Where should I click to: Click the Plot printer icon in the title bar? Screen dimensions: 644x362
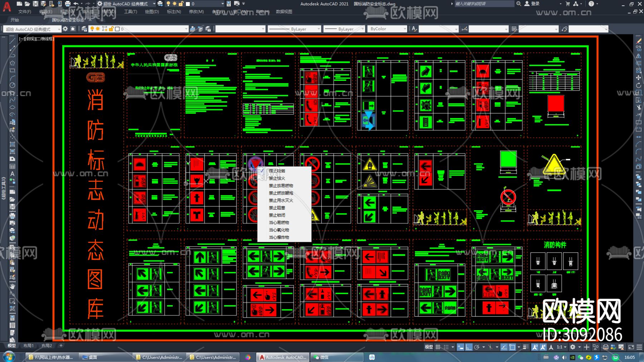[68, 4]
